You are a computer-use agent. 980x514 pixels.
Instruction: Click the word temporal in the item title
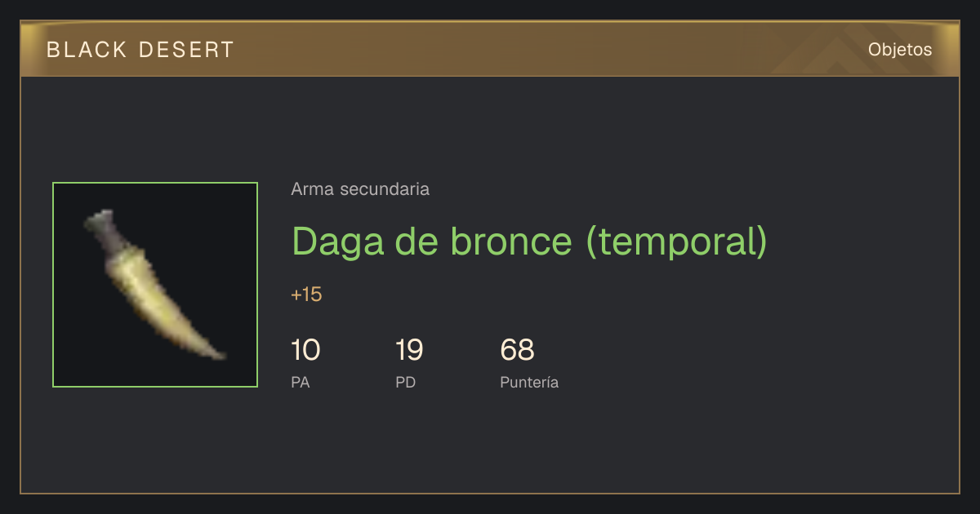tap(675, 242)
